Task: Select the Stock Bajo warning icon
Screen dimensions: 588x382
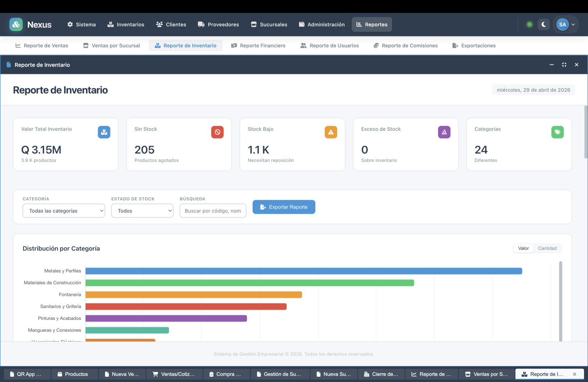Action: (x=331, y=132)
